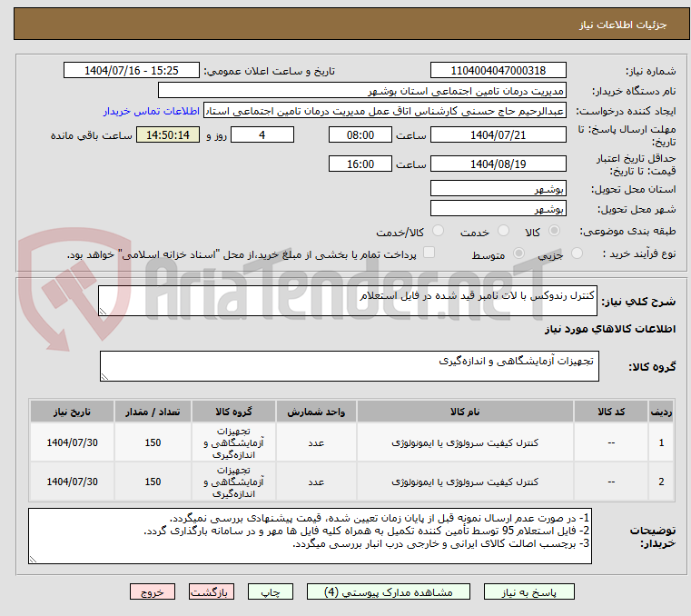
Task: Click the توضیحات خریدار text area
Action: coord(310,536)
